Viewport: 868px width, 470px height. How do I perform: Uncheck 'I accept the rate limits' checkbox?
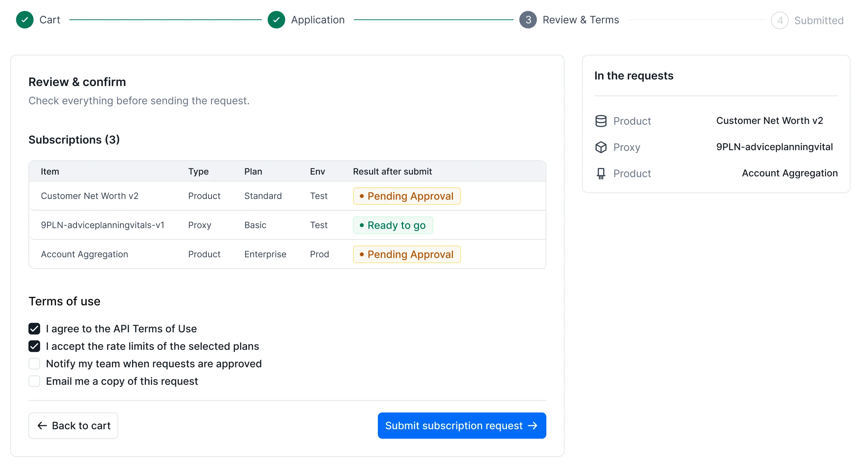coord(34,346)
